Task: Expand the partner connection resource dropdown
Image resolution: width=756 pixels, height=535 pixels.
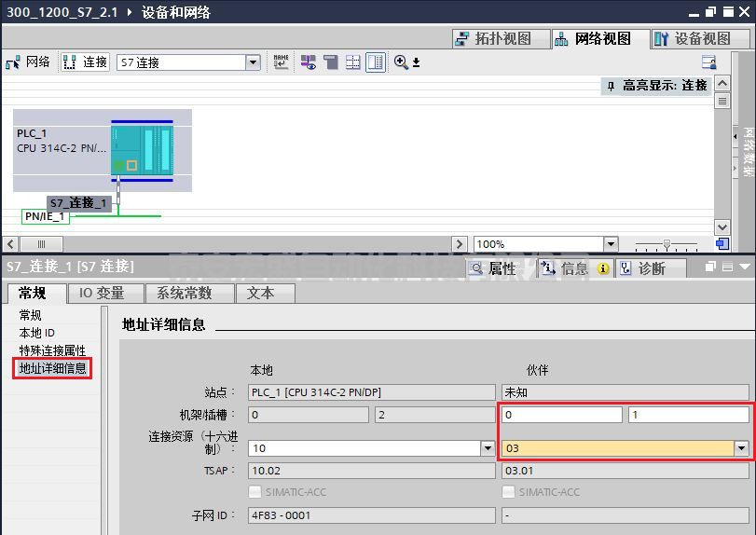Action: pos(741,448)
